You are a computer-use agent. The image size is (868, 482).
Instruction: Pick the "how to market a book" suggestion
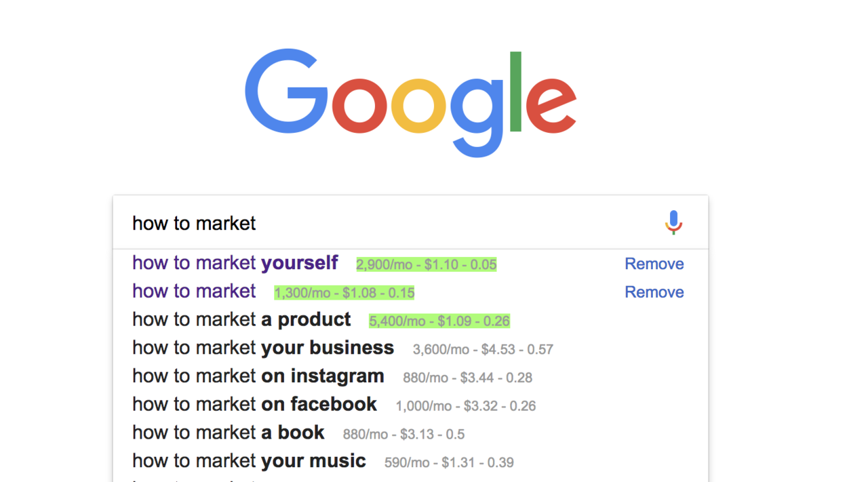[x=229, y=433]
